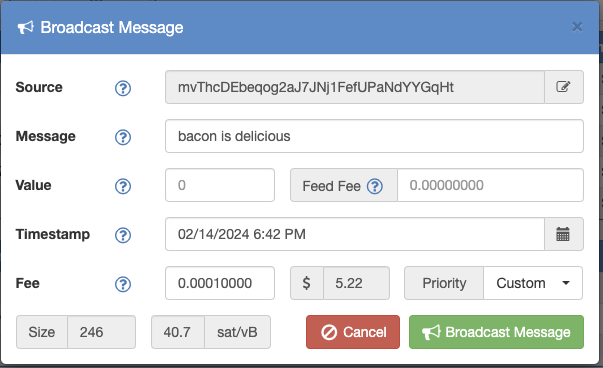Screen dimensions: 603x368
Task: Click the edit icon next to source address
Action: point(564,87)
